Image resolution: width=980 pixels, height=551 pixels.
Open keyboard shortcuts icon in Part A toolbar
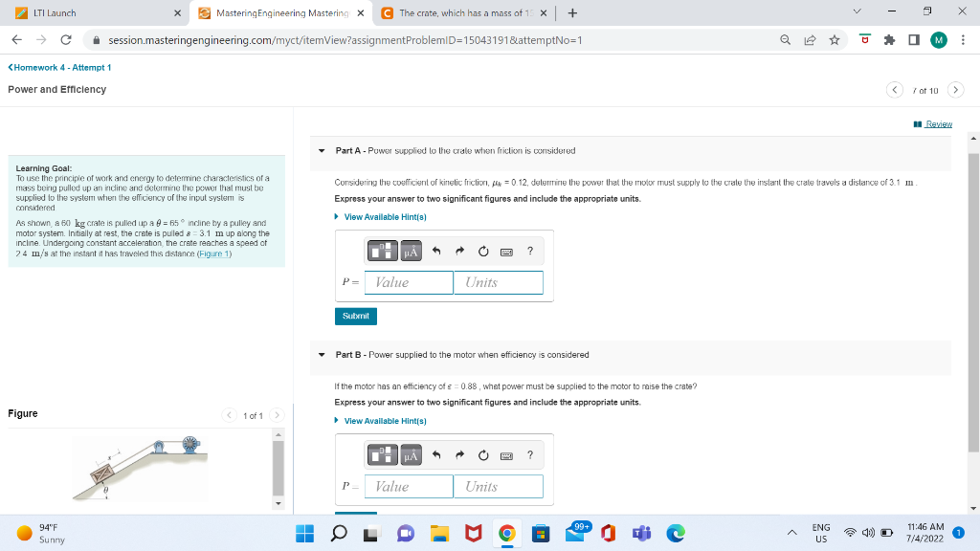click(508, 251)
